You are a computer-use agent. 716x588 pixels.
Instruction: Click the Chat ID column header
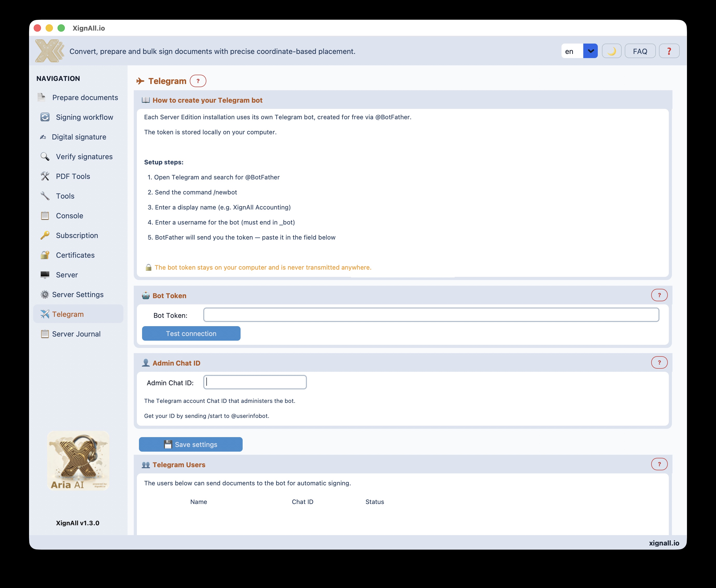[303, 502]
